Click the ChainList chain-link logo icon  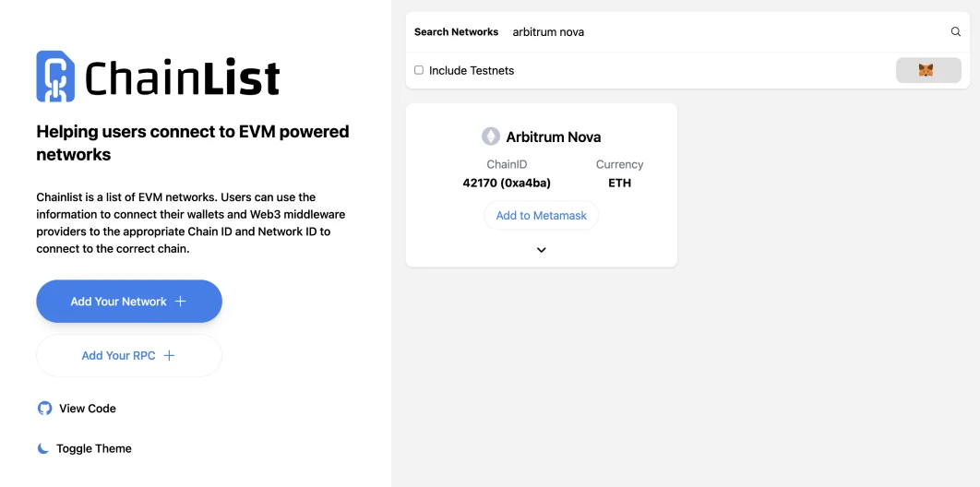click(x=55, y=77)
